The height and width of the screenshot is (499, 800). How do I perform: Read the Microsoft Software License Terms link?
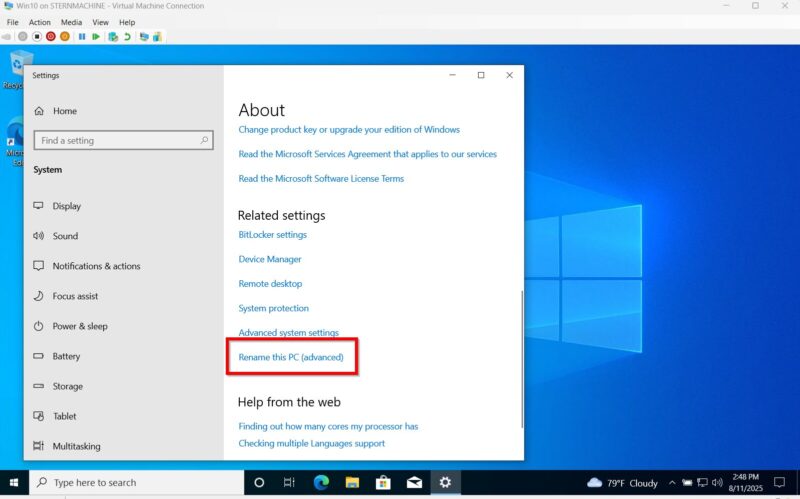(321, 179)
